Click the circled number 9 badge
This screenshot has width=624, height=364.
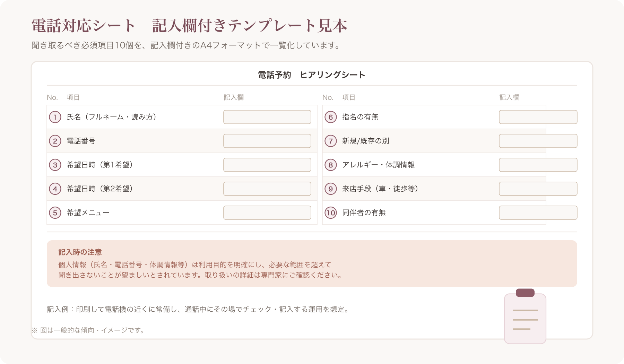pyautogui.click(x=331, y=189)
